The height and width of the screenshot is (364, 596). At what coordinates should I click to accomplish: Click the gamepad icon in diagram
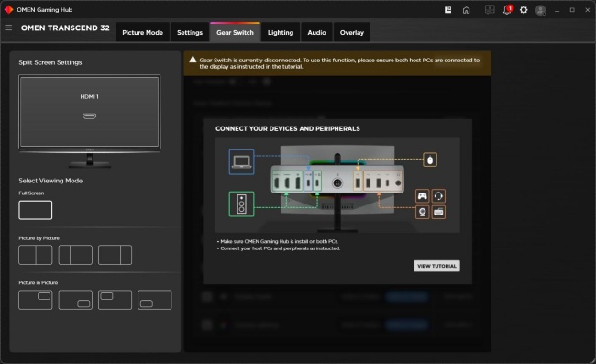[x=423, y=196]
